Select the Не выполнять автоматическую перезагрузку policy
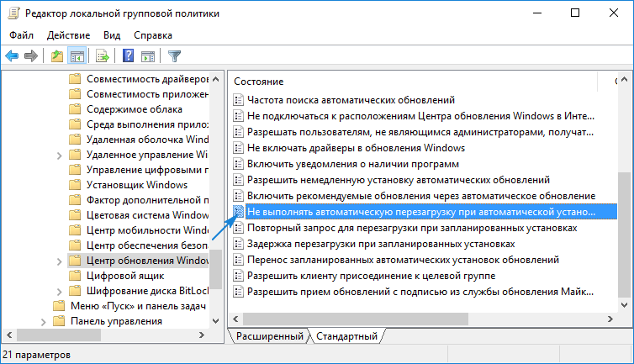The height and width of the screenshot is (364, 634). click(x=420, y=211)
